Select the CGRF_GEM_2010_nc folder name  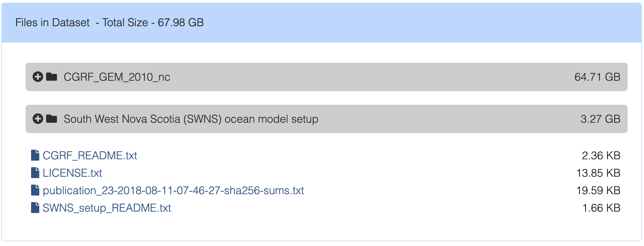[x=117, y=77]
